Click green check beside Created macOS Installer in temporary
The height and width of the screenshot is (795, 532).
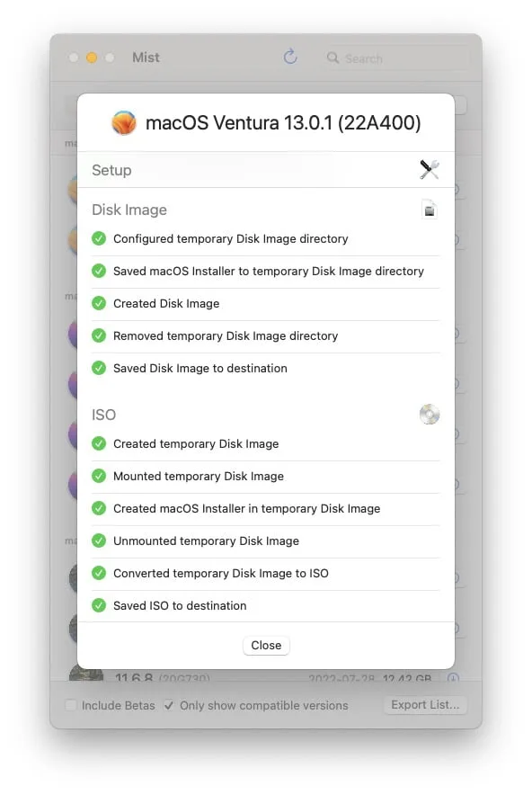pyautogui.click(x=99, y=508)
